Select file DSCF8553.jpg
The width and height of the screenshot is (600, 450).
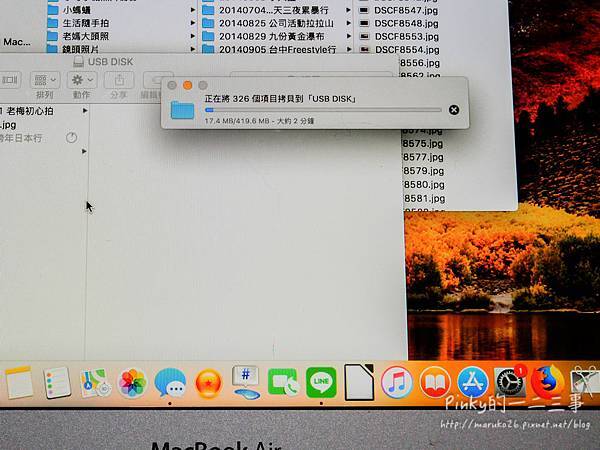pyautogui.click(x=407, y=36)
